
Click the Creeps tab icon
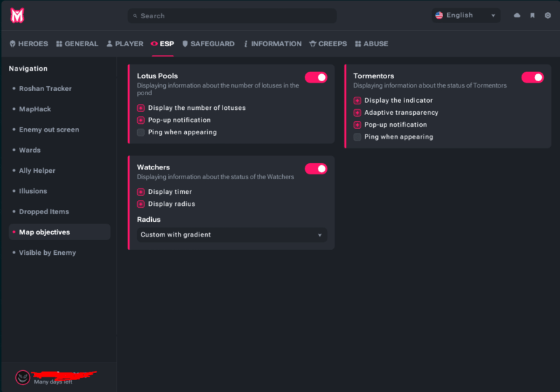(313, 43)
